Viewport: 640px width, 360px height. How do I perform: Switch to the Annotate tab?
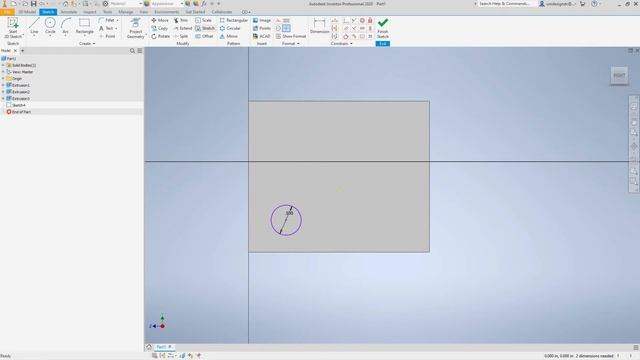(x=69, y=12)
